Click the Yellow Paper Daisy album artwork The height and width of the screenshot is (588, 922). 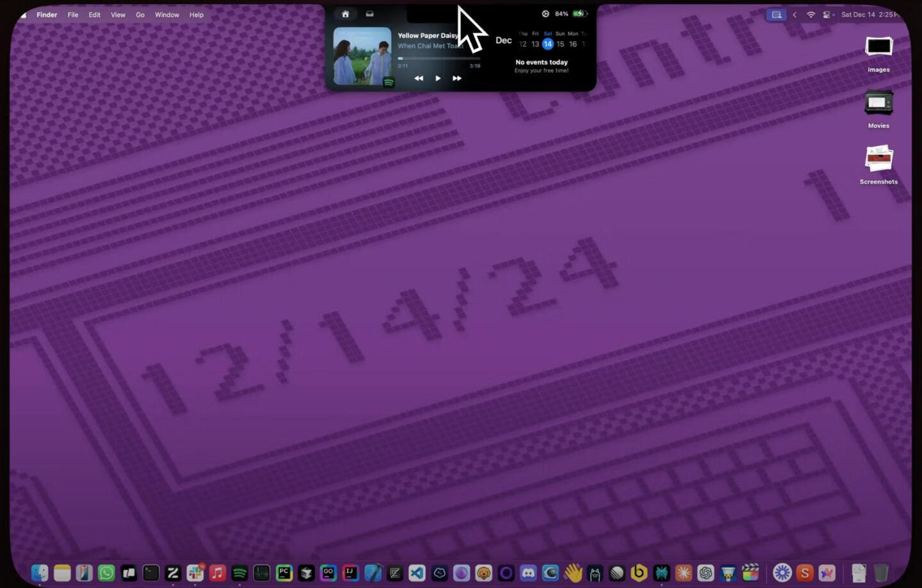tap(362, 56)
